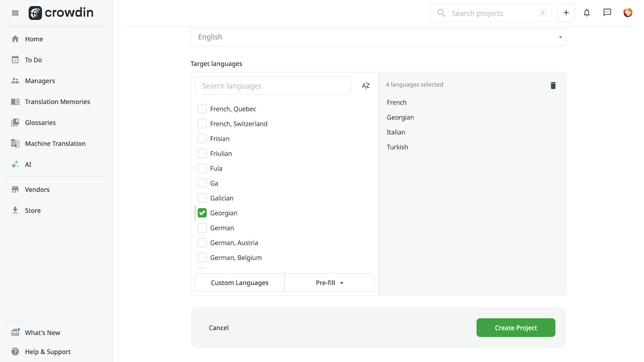
Task: Open notifications bell icon
Action: click(x=586, y=13)
